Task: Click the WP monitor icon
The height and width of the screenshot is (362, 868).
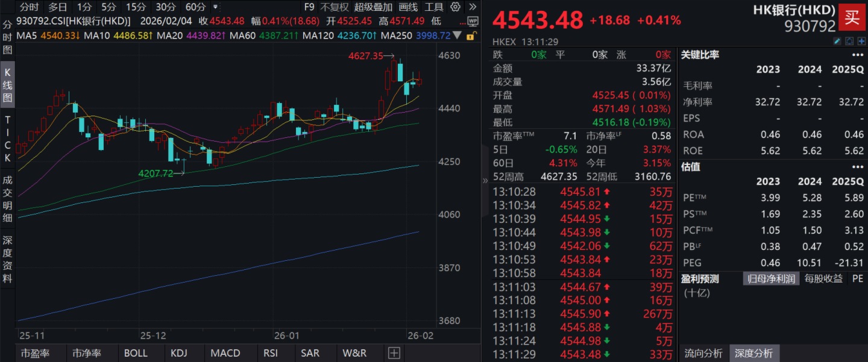Action: pyautogui.click(x=473, y=20)
